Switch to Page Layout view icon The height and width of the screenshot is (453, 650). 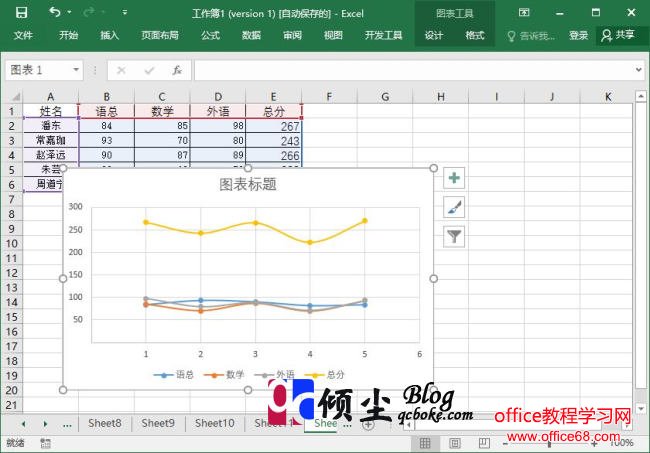[x=455, y=443]
